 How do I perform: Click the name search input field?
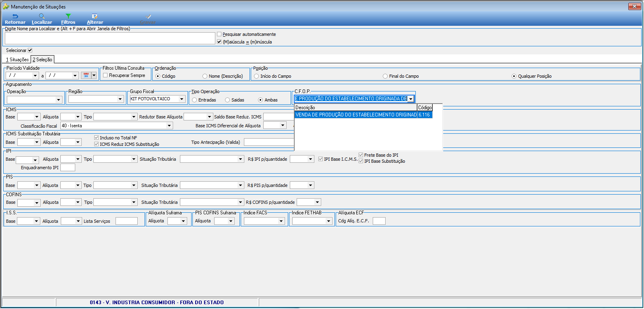point(110,38)
